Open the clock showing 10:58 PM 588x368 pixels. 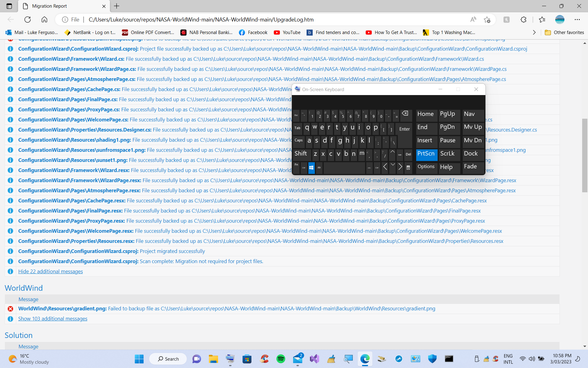(x=561, y=359)
